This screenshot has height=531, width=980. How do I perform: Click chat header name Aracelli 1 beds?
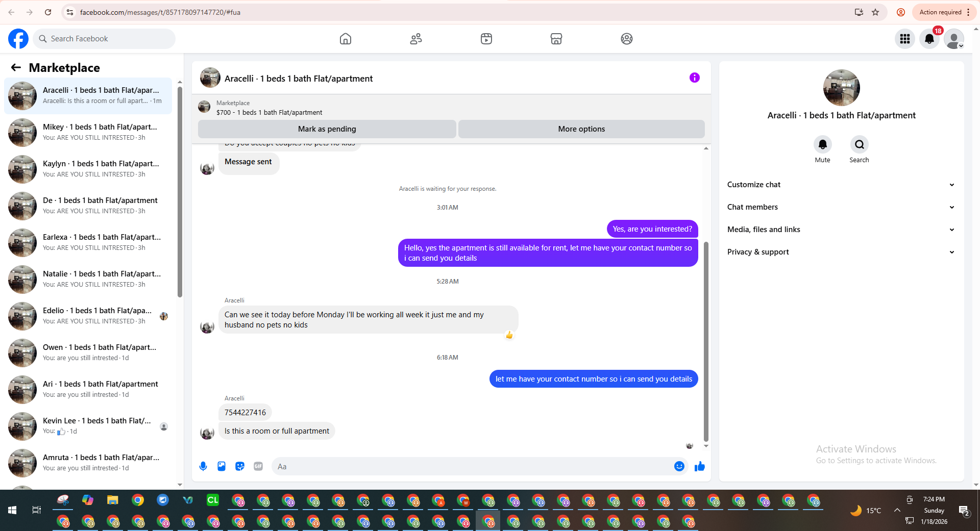299,79
